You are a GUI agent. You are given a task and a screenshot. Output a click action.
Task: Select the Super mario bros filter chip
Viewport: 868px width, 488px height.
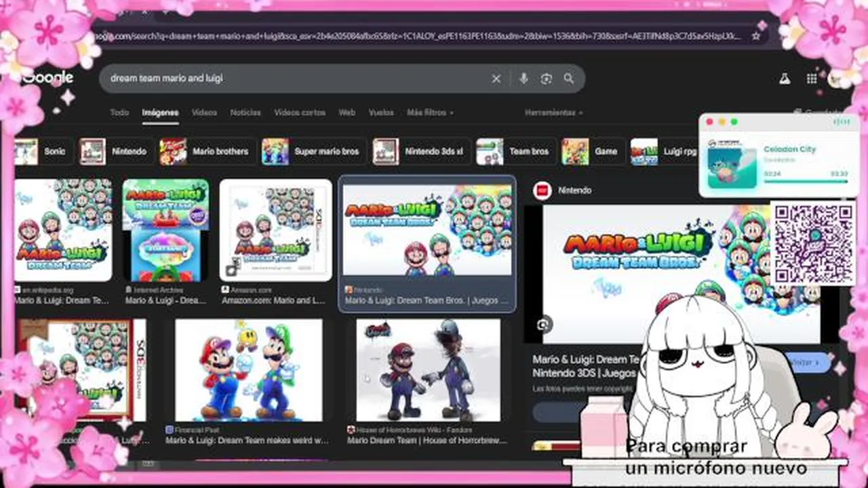[x=313, y=152]
